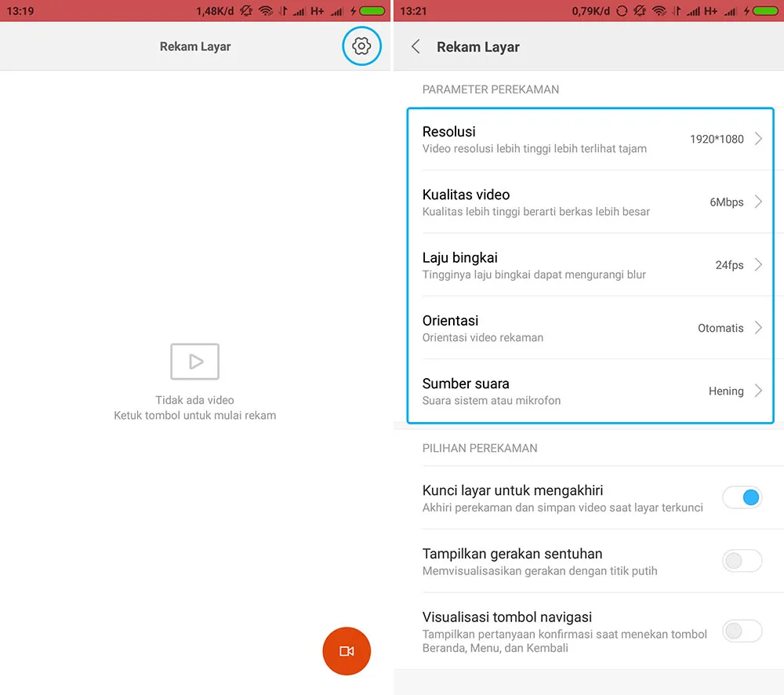Screen dimensions: 784x695
Task: Click the play icon in the empty video area
Action: click(194, 362)
